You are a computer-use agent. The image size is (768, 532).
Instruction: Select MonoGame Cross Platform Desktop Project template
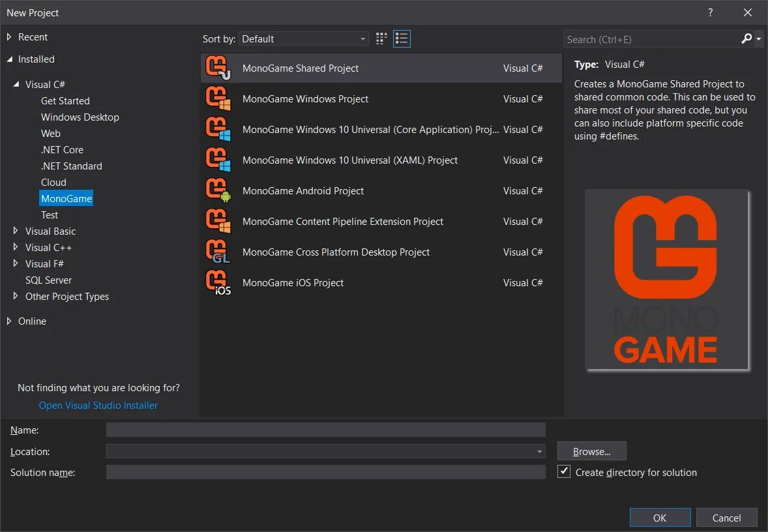(381, 252)
